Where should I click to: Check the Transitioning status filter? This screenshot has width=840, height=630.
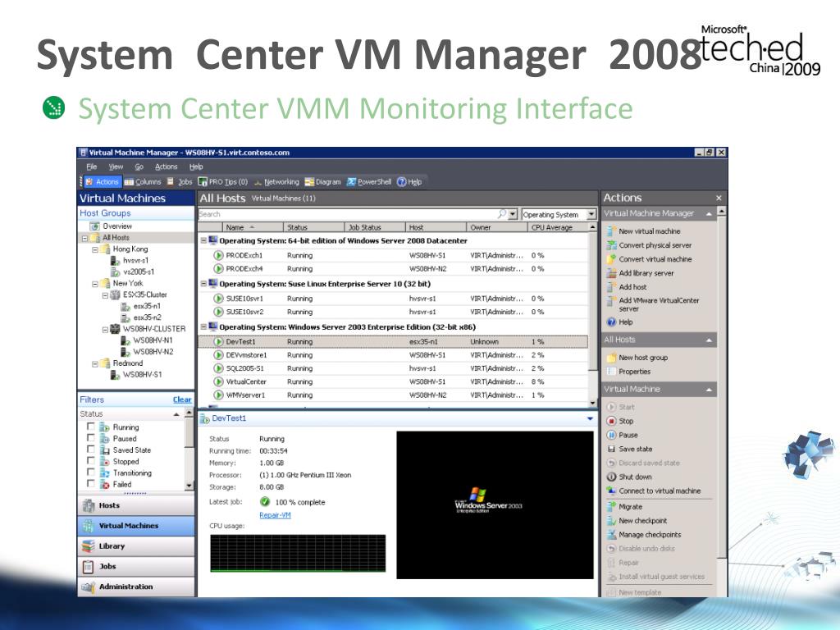(x=90, y=472)
